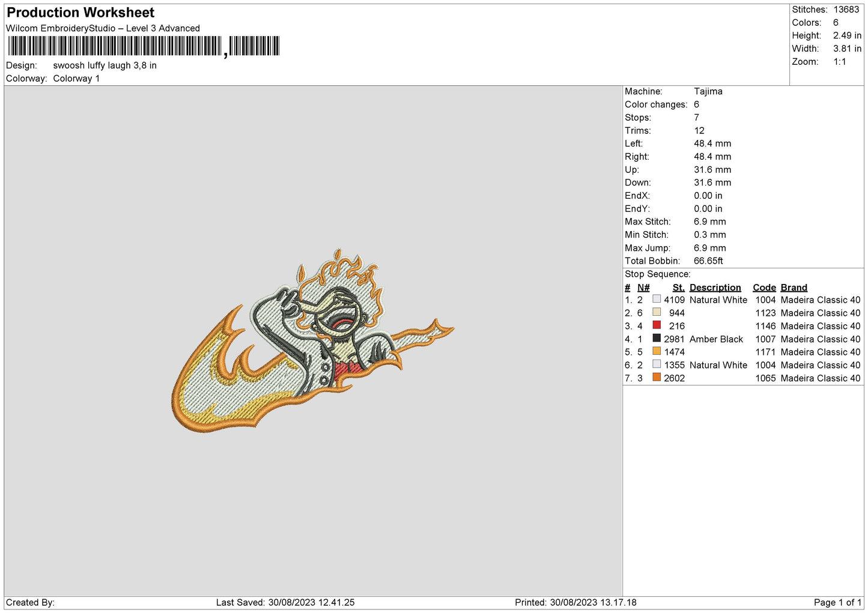Pick the white swatch beside 1355 stitches
The height and width of the screenshot is (613, 868).
click(657, 364)
